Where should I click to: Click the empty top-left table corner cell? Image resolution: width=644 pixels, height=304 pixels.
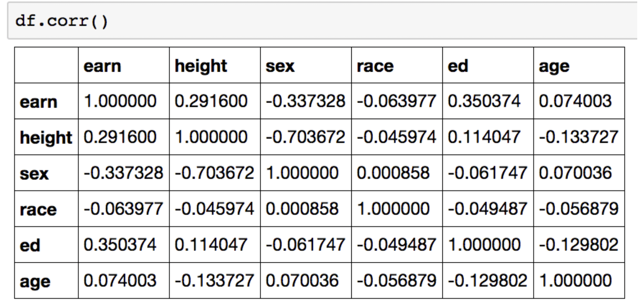coord(46,65)
